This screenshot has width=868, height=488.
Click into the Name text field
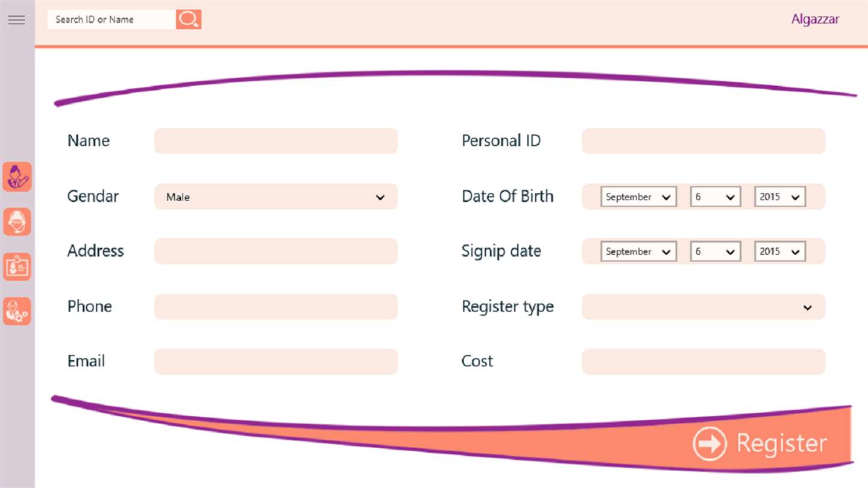click(275, 141)
